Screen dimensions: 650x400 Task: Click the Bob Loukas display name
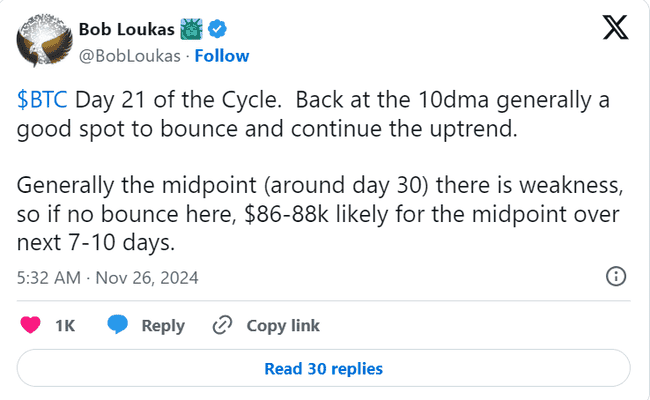pos(127,29)
